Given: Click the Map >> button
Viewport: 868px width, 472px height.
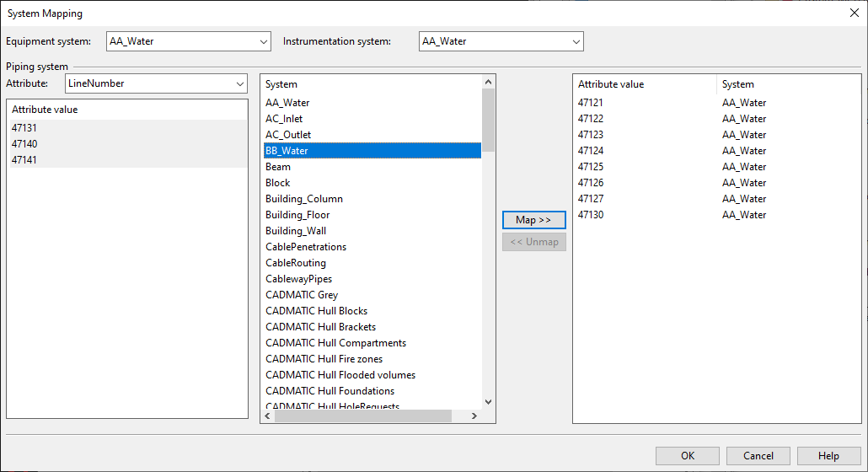Looking at the screenshot, I should [x=533, y=220].
